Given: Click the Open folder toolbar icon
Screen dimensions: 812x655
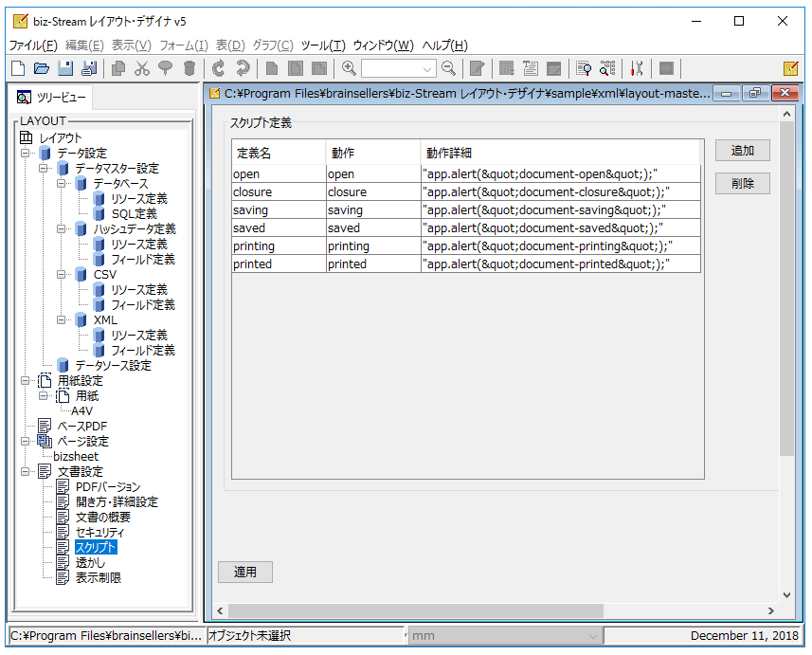Looking at the screenshot, I should 42,68.
